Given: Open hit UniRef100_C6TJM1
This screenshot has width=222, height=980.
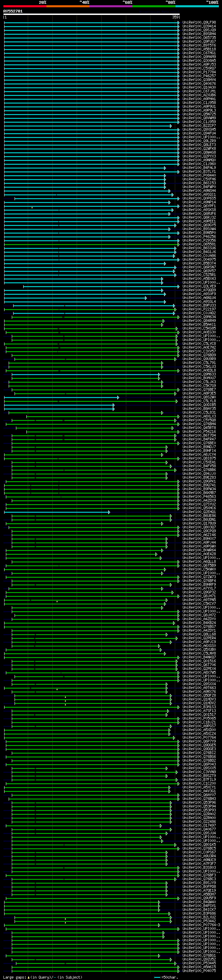Looking at the screenshot, I should [199, 92].
